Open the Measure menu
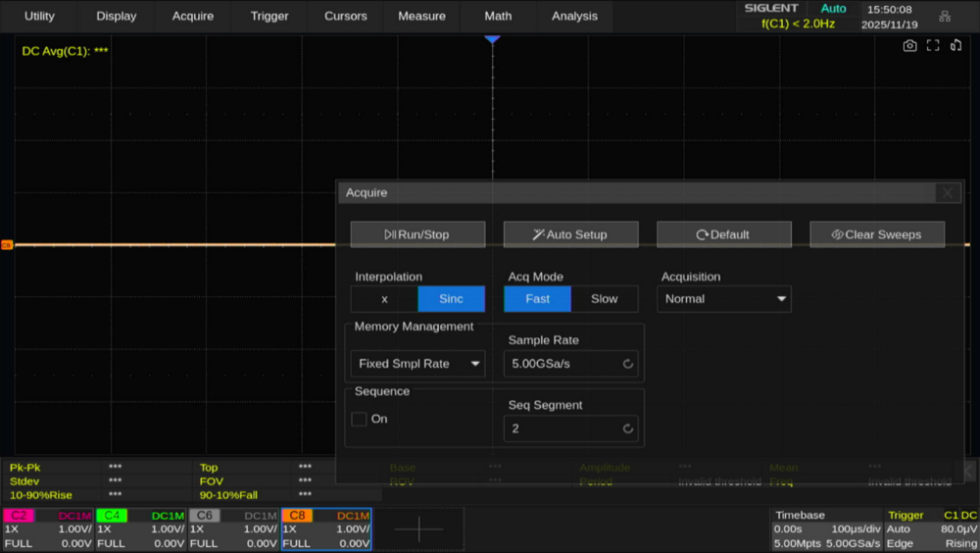Image resolution: width=980 pixels, height=553 pixels. (x=421, y=16)
